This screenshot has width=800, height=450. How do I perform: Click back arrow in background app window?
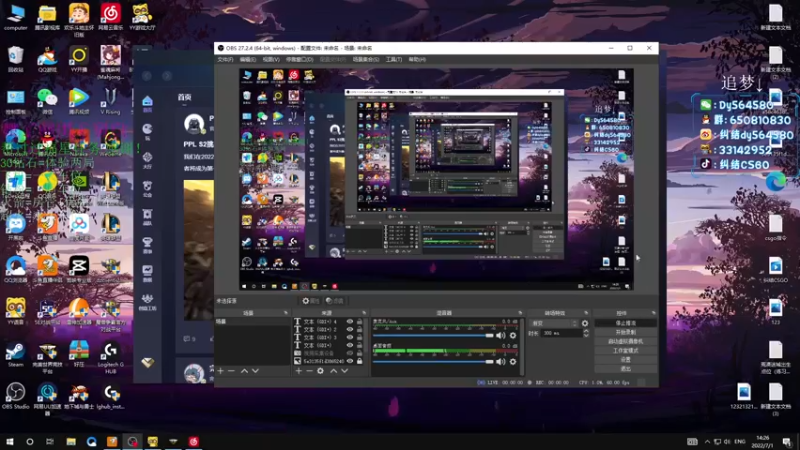[147, 76]
